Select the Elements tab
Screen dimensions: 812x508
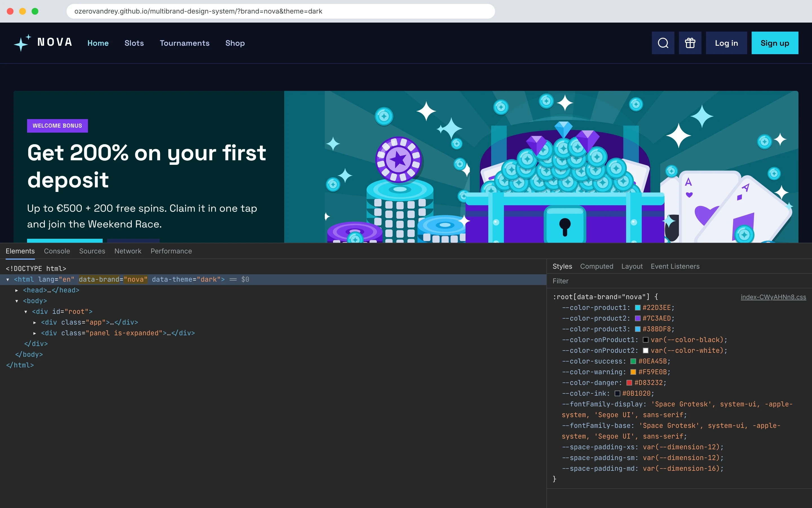tap(20, 251)
